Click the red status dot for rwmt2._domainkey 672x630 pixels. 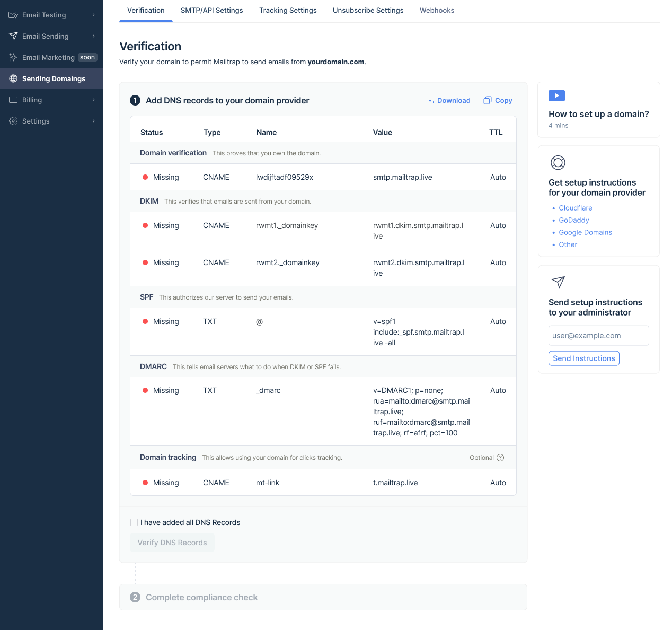[x=145, y=262]
